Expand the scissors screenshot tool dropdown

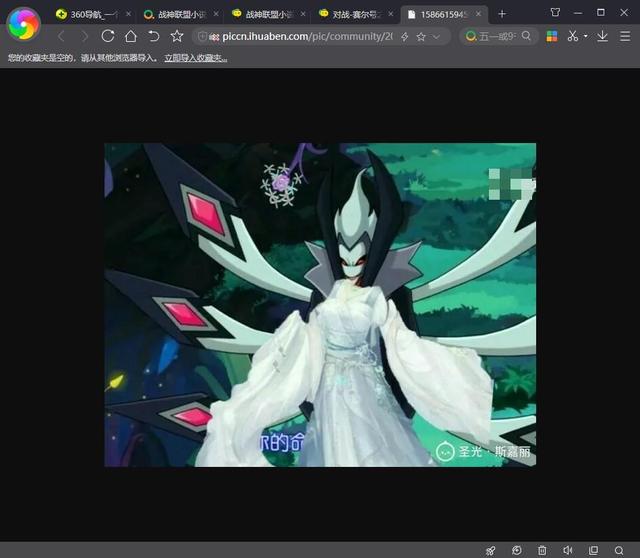(585, 36)
